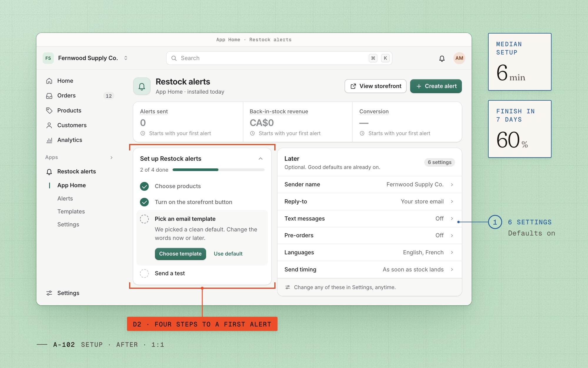Click the View storefront button
Screen dimensions: 588x368
(x=375, y=86)
